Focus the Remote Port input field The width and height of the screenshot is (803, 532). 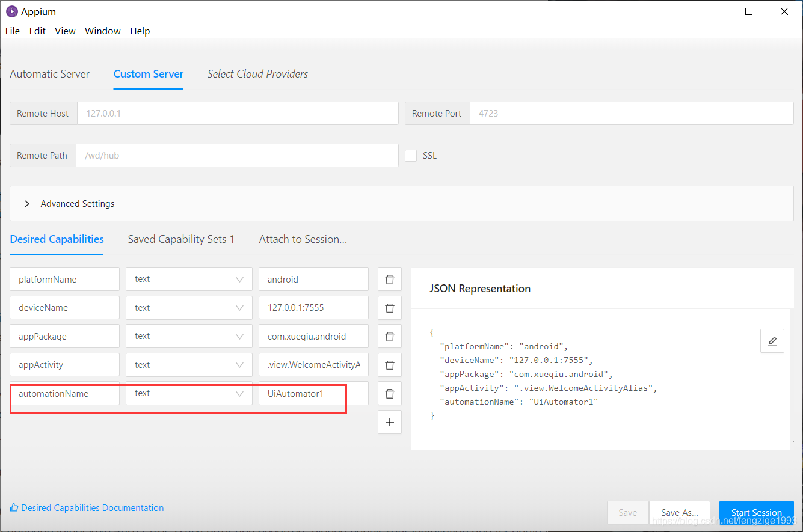[632, 113]
